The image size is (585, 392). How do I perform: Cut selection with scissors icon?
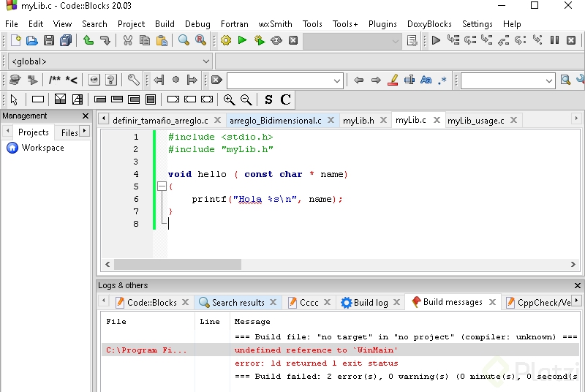click(127, 40)
